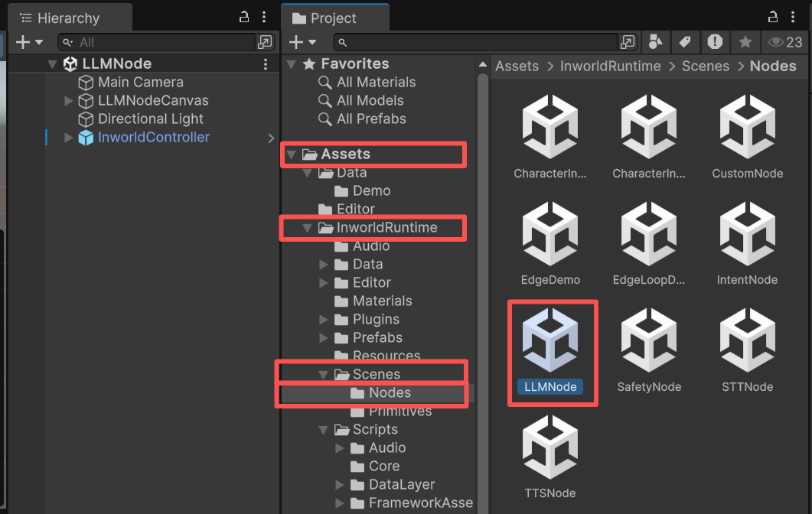The image size is (812, 514).
Task: Click Search by Log Type icon
Action: coord(715,42)
